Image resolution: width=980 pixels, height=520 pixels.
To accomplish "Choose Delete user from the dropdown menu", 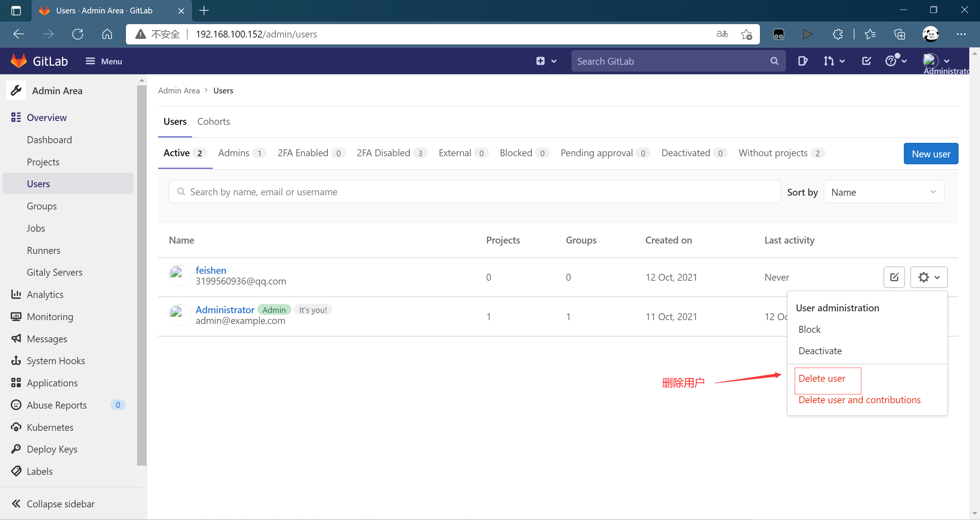I will [822, 379].
